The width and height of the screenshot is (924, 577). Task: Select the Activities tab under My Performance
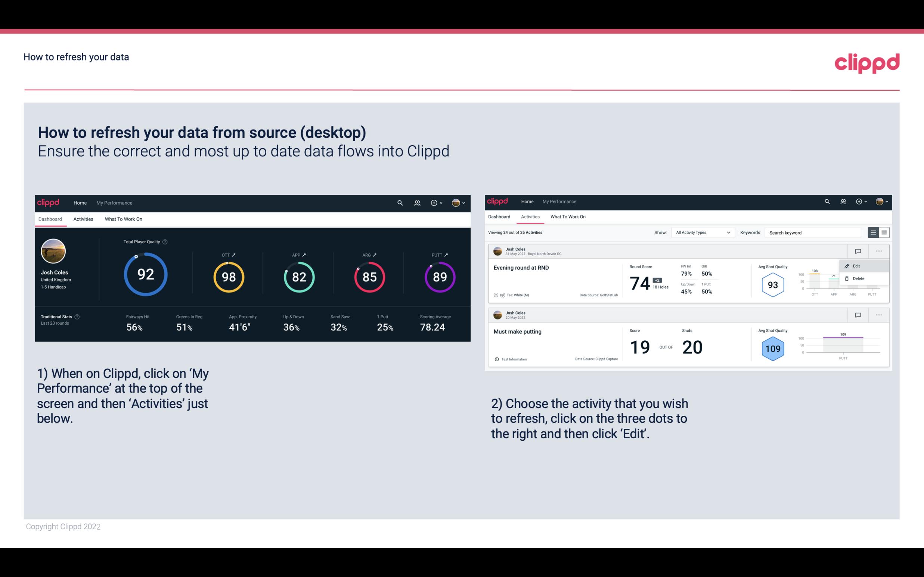(x=83, y=219)
